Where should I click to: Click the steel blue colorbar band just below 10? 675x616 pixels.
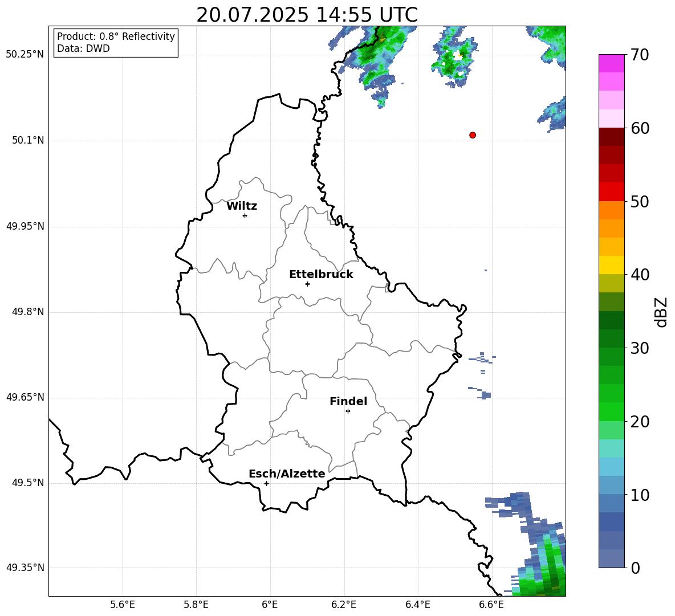point(611,503)
